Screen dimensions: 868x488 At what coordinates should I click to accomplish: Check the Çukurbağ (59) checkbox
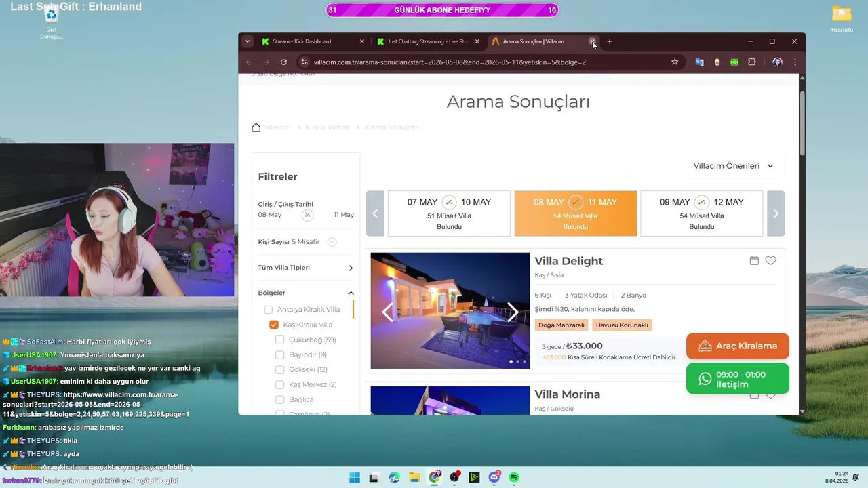pos(280,340)
